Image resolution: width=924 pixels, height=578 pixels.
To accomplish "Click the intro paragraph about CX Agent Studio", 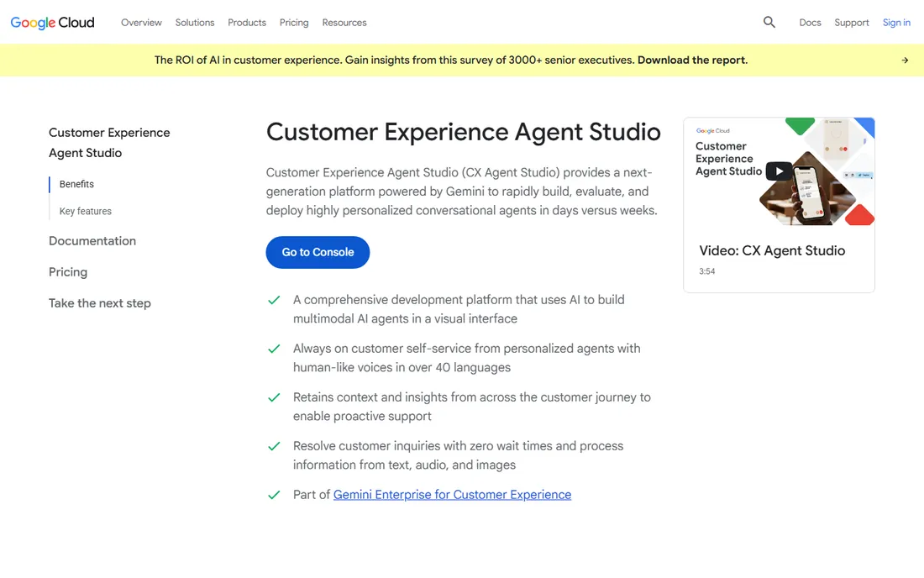I will 461,192.
